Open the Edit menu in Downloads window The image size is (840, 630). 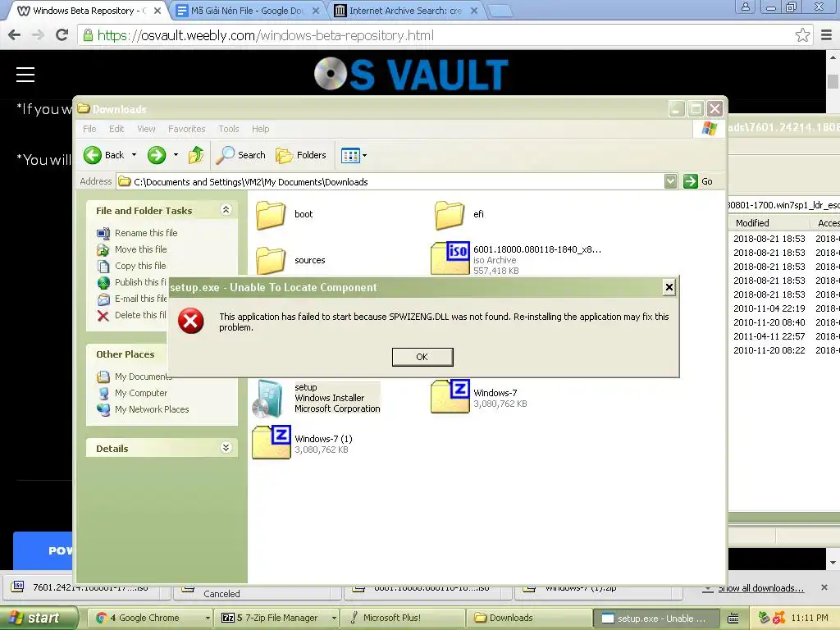point(116,129)
